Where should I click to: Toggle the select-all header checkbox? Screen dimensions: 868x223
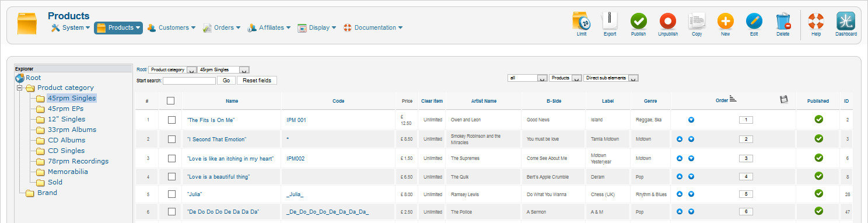point(170,100)
